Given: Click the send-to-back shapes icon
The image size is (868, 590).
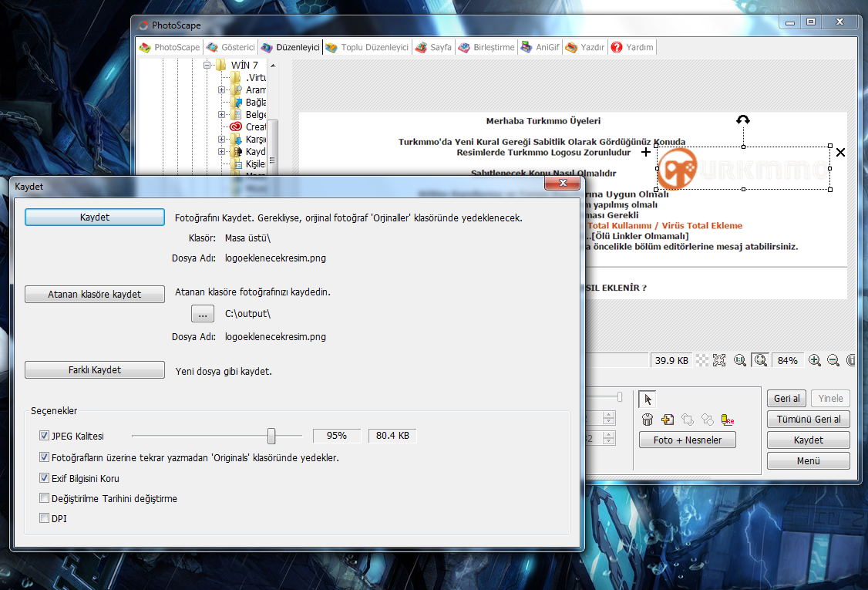Looking at the screenshot, I should (x=708, y=420).
